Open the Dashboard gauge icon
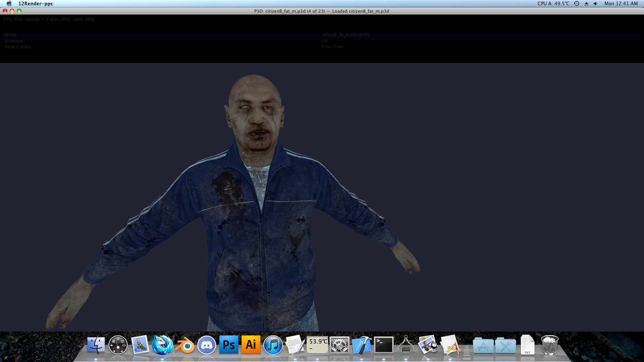 (x=118, y=345)
